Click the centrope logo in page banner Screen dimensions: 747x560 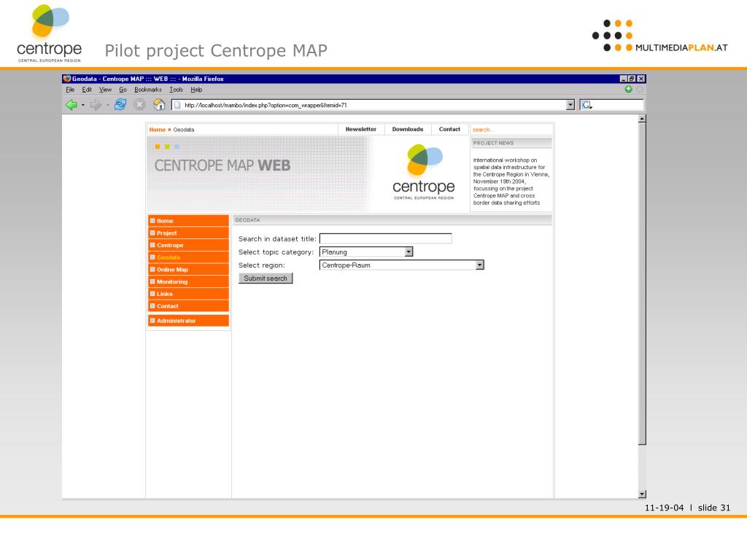(x=424, y=172)
